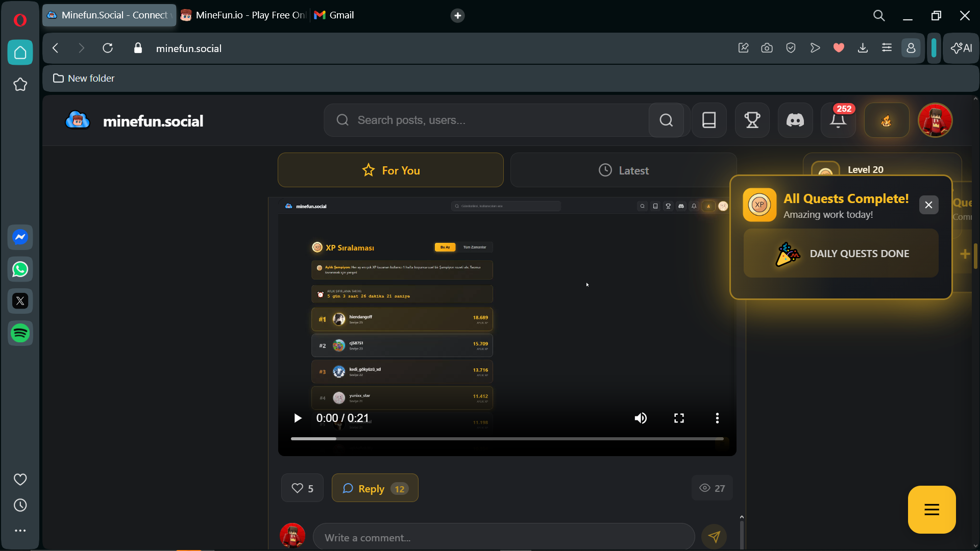
Task: Open the book guide icon
Action: (x=709, y=120)
